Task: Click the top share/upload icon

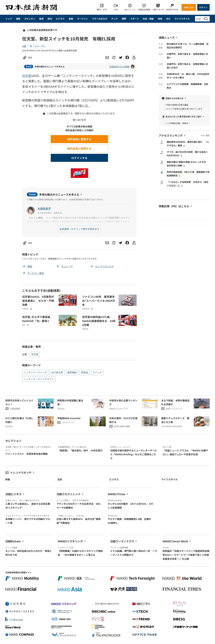Action: pyautogui.click(x=134, y=58)
